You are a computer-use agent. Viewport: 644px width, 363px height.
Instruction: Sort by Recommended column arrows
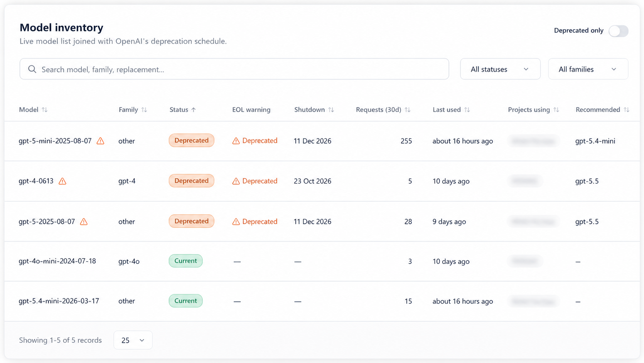(626, 110)
